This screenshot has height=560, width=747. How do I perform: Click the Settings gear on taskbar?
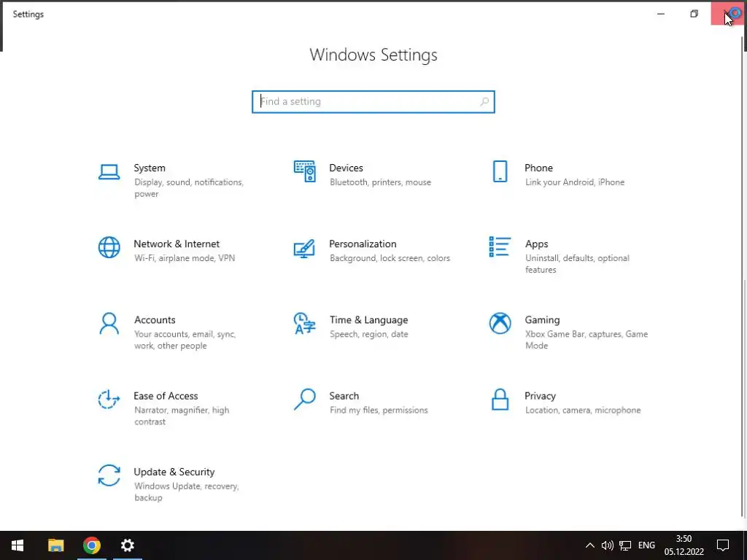pos(127,545)
